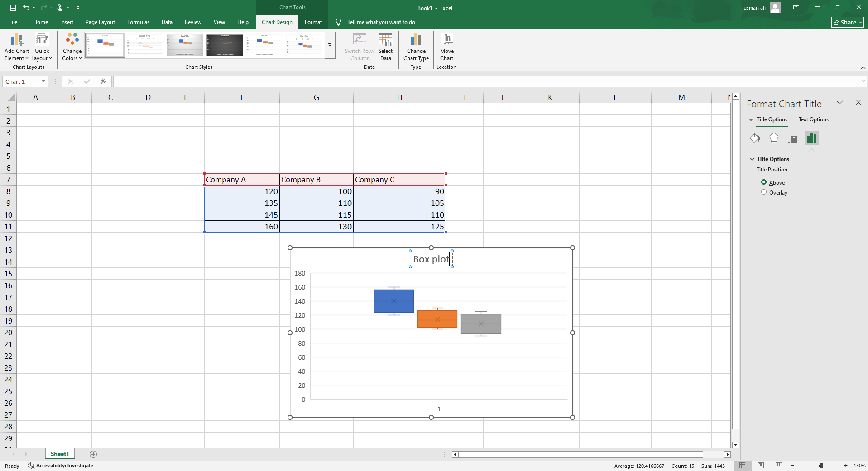The image size is (868, 471).
Task: Switch to Home ribbon tab
Action: tap(40, 22)
